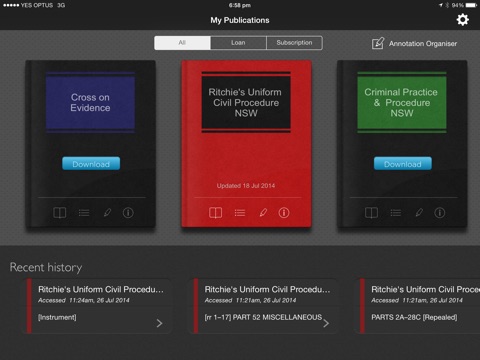Image resolution: width=480 pixels, height=360 pixels.
Task: Download Cross on Evidence
Action: [91, 164]
